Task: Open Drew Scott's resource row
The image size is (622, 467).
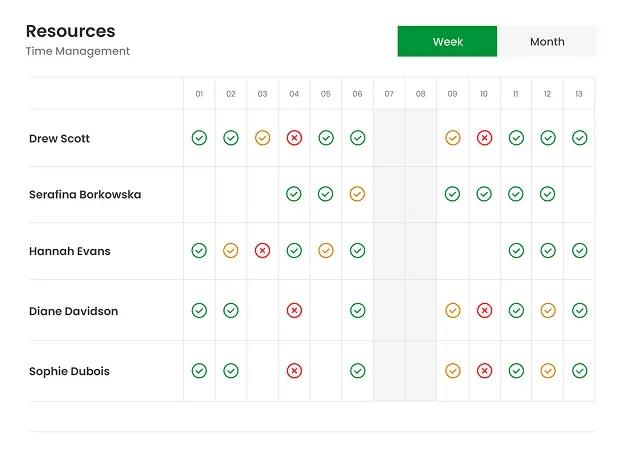Action: point(60,139)
